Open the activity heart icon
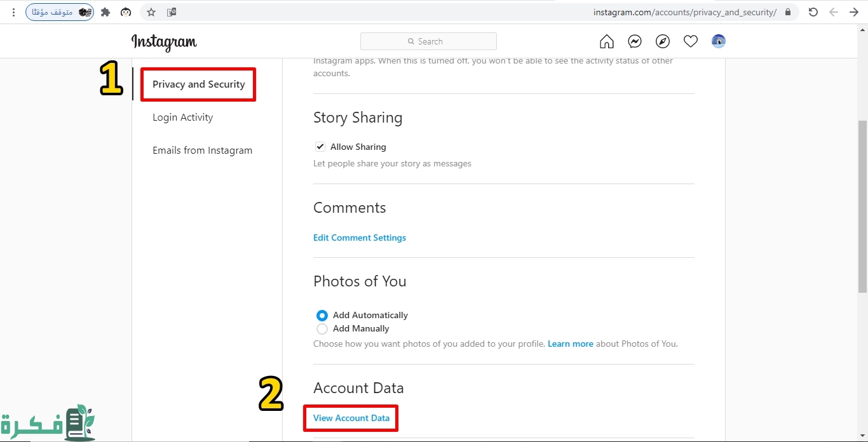The height and width of the screenshot is (442, 868). coord(691,41)
